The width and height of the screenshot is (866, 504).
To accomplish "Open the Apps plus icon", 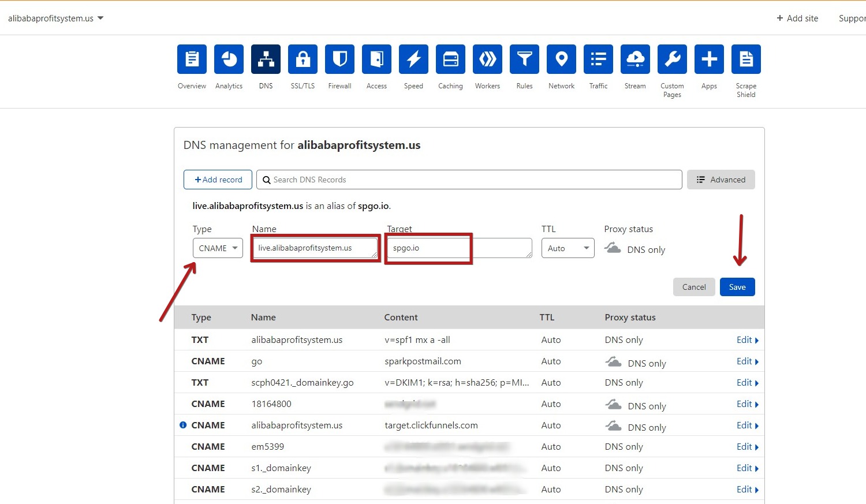I will coord(709,59).
